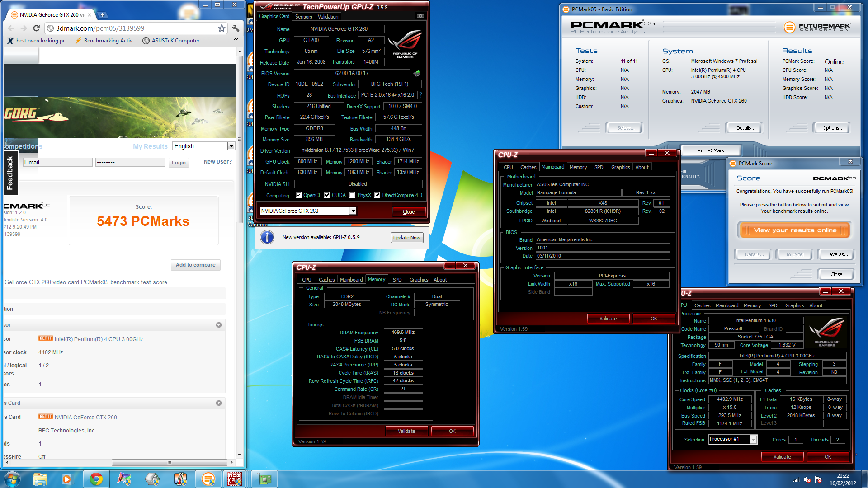Viewport: 868px width, 488px height.
Task: Open the SPD tab in Memory CPU-Z window
Action: point(397,280)
